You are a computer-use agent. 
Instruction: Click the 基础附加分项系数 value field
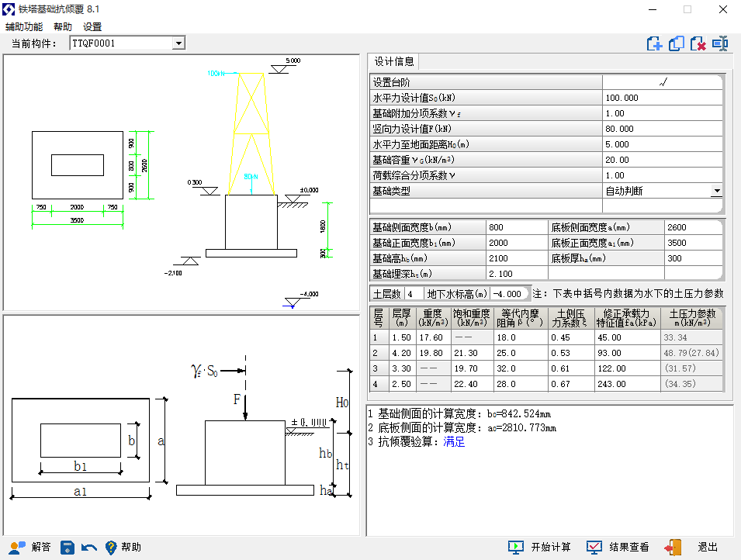[663, 113]
